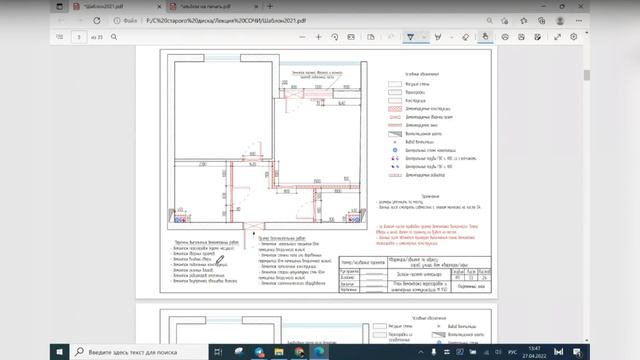Rotate the PDF page
The height and width of the screenshot is (360, 640).
335,37
